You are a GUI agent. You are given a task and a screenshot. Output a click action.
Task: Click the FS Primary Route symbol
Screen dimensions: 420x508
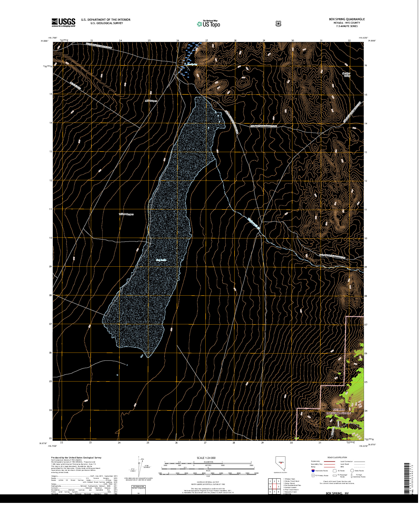313,475
